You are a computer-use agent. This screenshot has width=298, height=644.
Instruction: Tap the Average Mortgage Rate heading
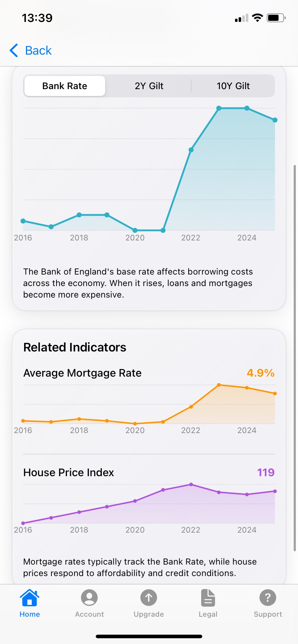[x=82, y=373]
